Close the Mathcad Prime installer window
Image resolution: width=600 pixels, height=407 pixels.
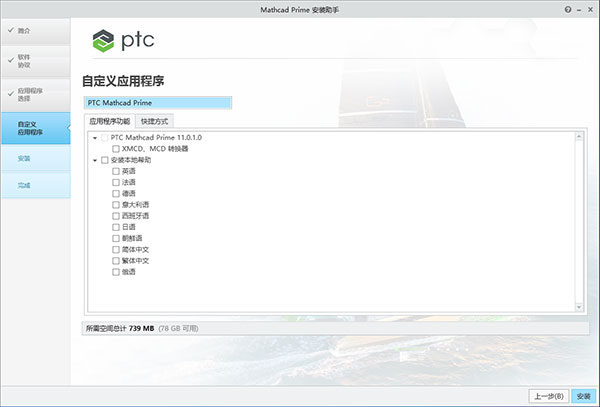tap(590, 10)
